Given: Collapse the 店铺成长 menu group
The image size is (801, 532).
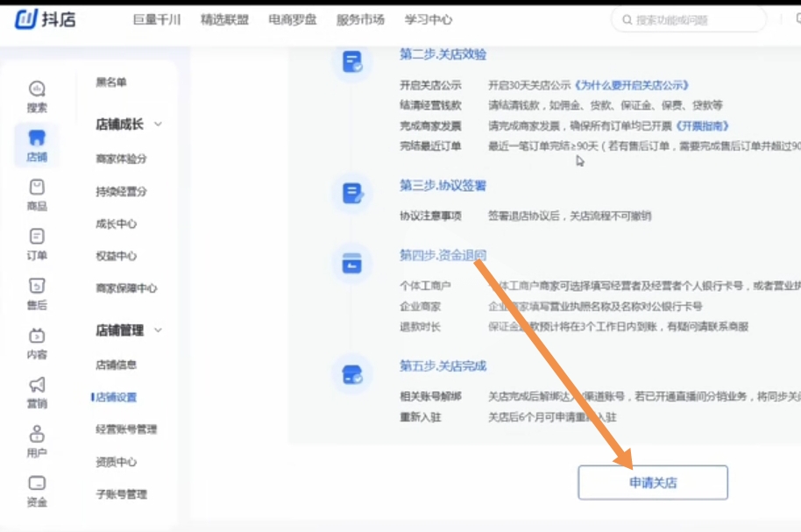Looking at the screenshot, I should coord(159,124).
